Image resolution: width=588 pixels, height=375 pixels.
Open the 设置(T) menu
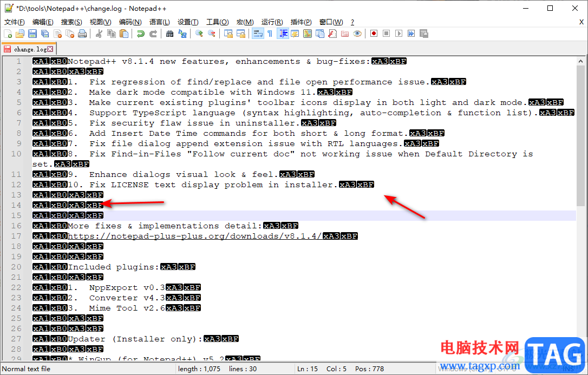(188, 22)
